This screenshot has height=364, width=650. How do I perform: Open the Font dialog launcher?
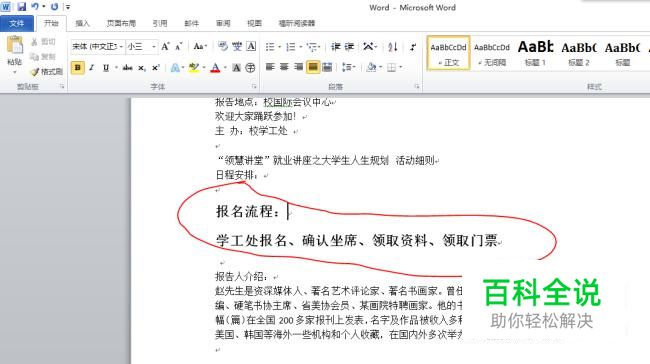[x=254, y=86]
